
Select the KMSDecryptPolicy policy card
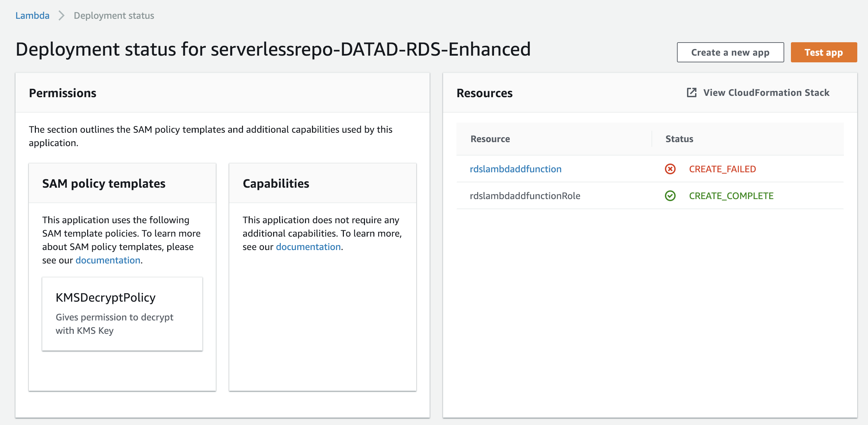click(x=122, y=313)
